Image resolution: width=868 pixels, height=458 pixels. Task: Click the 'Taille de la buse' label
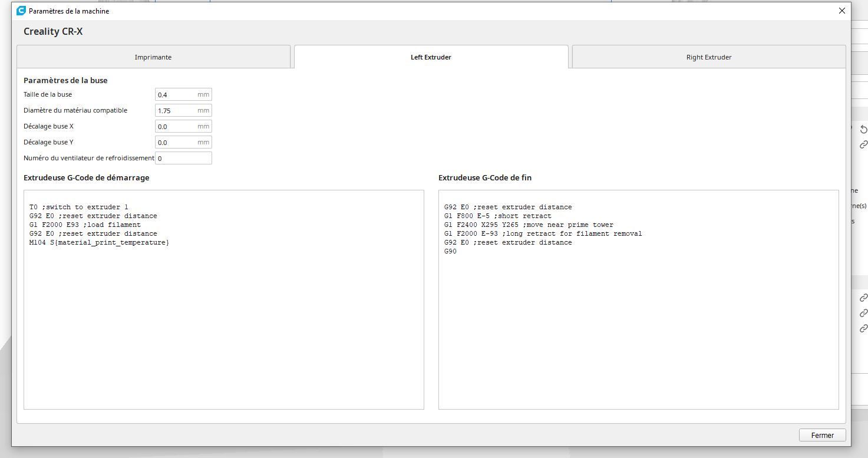pyautogui.click(x=48, y=94)
